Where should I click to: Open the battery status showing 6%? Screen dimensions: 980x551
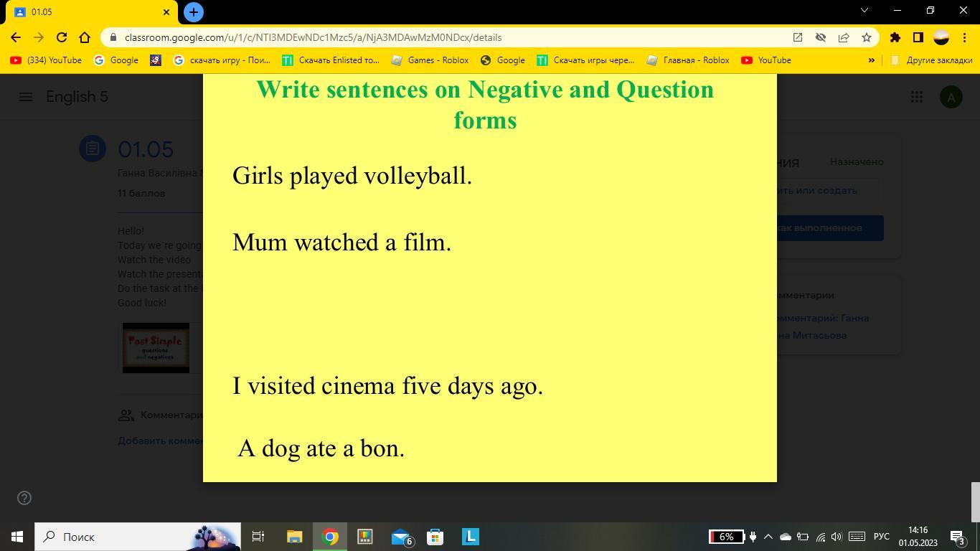tap(726, 537)
